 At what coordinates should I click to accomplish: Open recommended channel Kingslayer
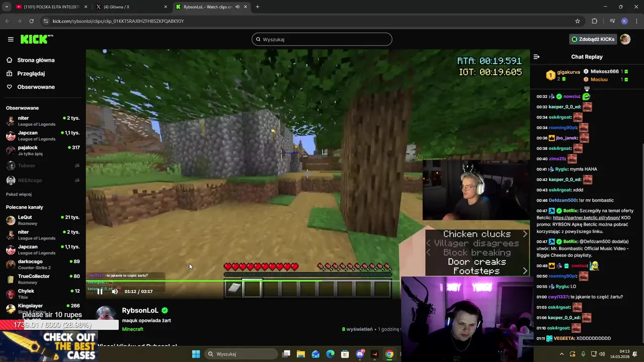(x=43, y=308)
